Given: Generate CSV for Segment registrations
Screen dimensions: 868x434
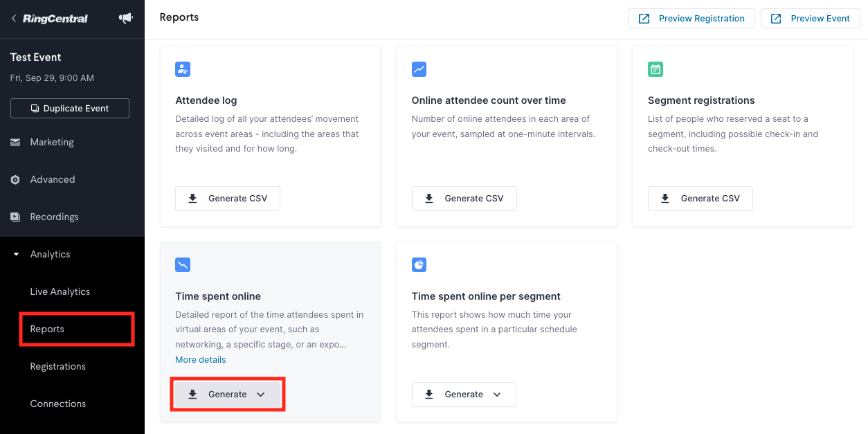Looking at the screenshot, I should [700, 199].
